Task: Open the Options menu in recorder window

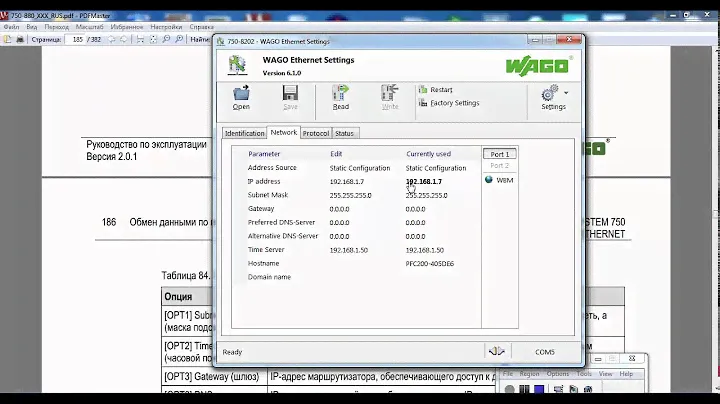Action: click(x=557, y=374)
